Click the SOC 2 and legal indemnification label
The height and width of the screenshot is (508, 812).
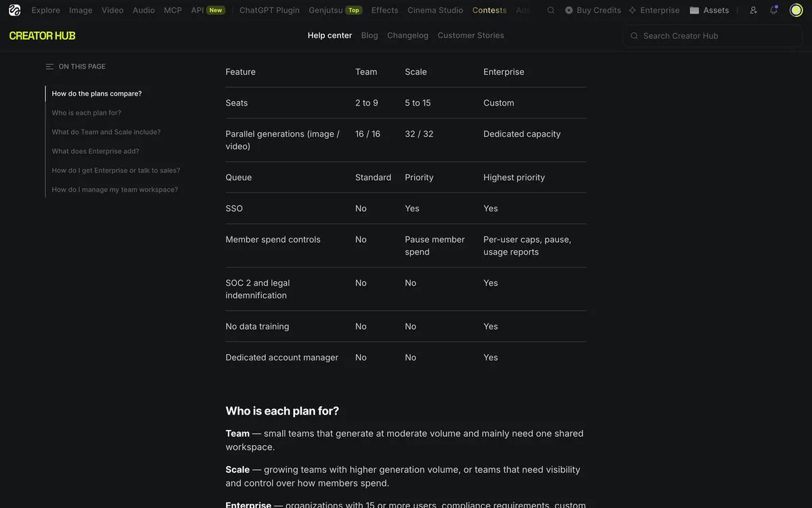pyautogui.click(x=257, y=289)
